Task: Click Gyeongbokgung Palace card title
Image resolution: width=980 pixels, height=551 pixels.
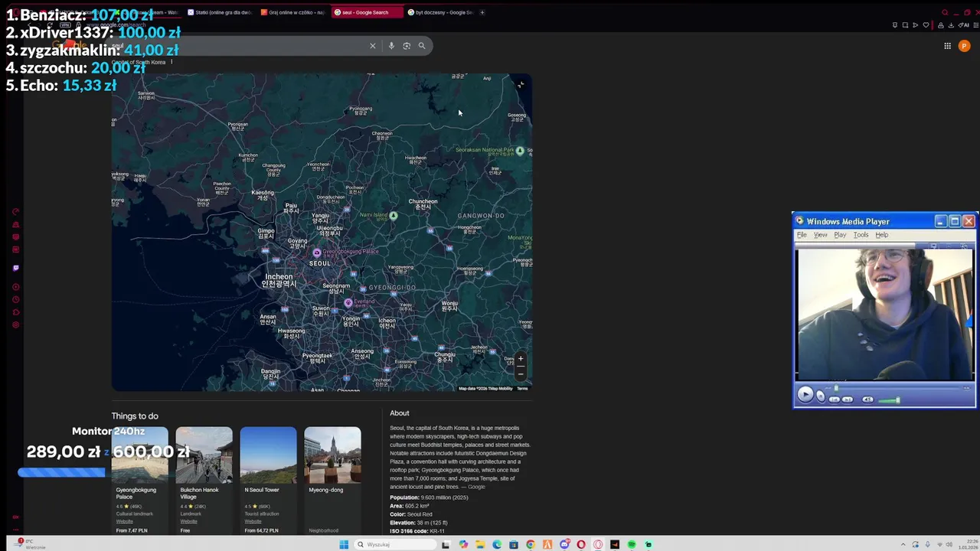Action: [x=136, y=493]
